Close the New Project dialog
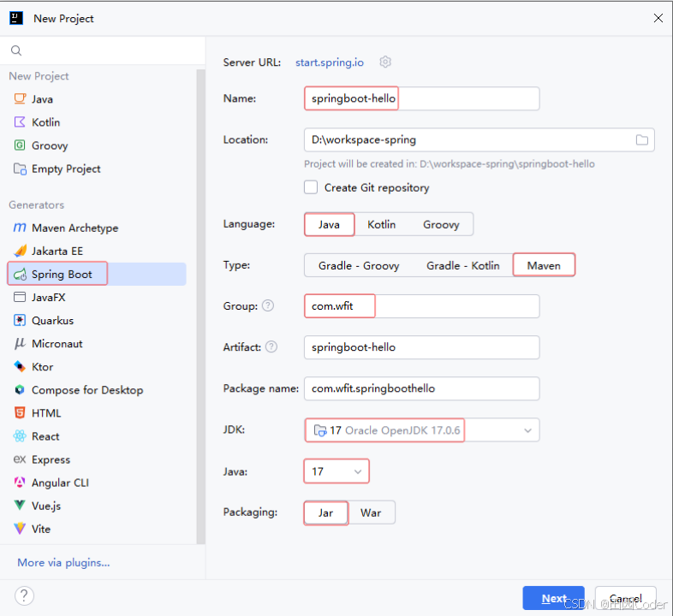 tap(658, 18)
